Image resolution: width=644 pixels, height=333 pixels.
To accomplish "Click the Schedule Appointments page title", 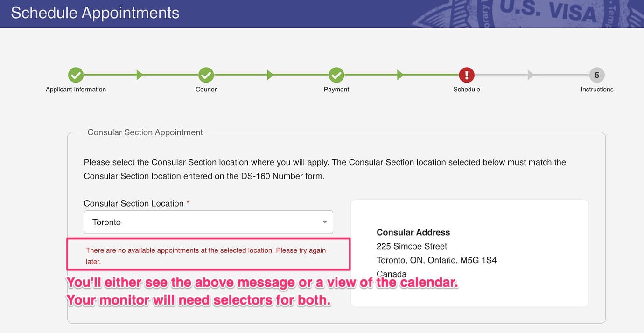I will pos(94,13).
